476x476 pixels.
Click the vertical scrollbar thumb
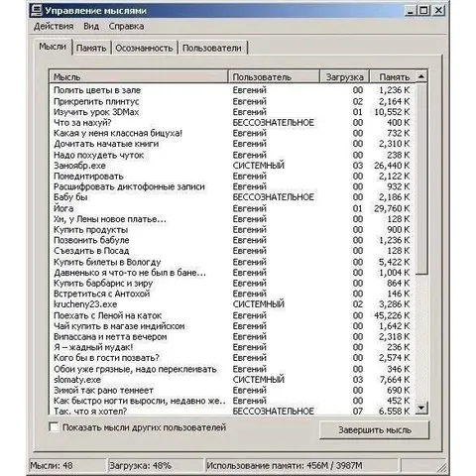tap(421, 178)
